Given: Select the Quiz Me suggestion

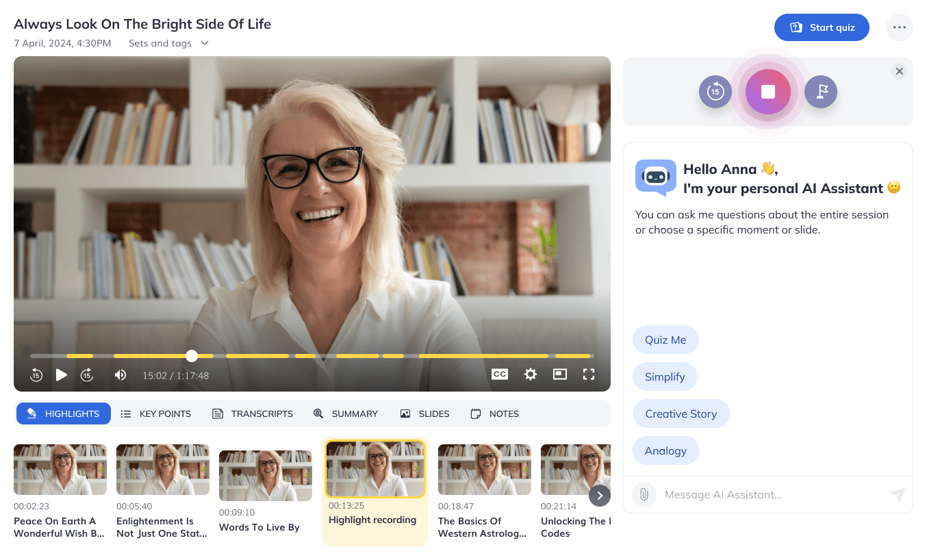Looking at the screenshot, I should click(665, 340).
